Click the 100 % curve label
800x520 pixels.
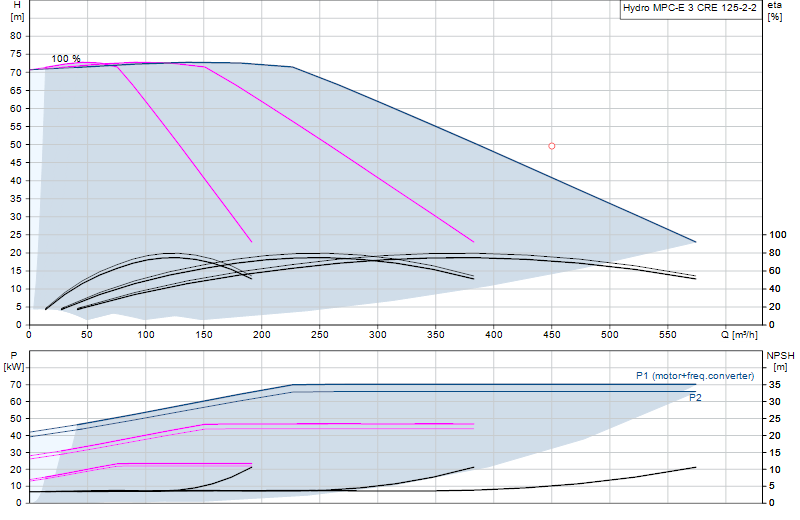(66, 59)
